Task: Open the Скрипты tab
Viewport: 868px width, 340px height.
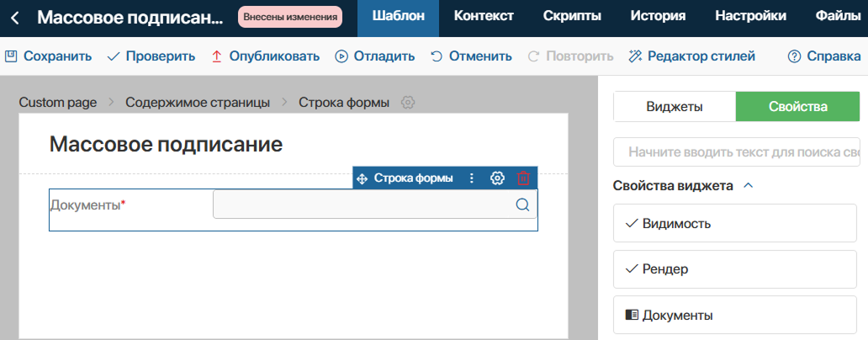Action: (x=573, y=17)
